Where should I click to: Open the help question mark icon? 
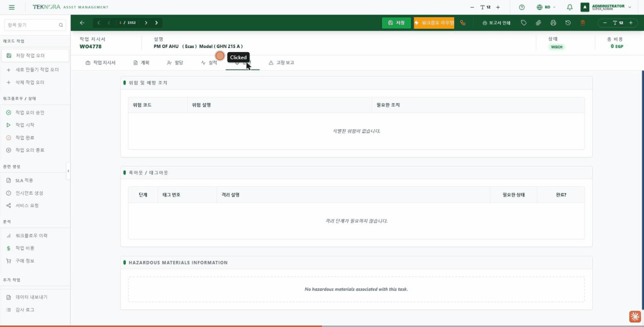[522, 7]
